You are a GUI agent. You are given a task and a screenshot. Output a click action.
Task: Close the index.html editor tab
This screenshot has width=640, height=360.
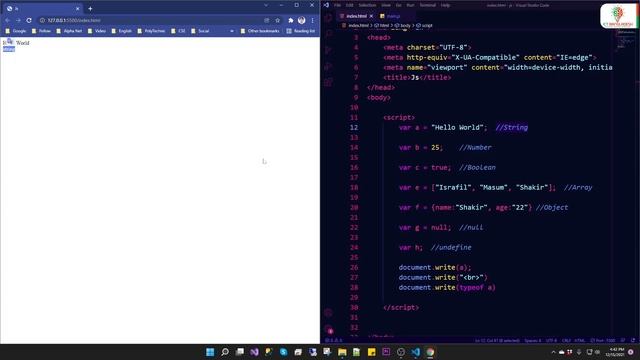371,16
